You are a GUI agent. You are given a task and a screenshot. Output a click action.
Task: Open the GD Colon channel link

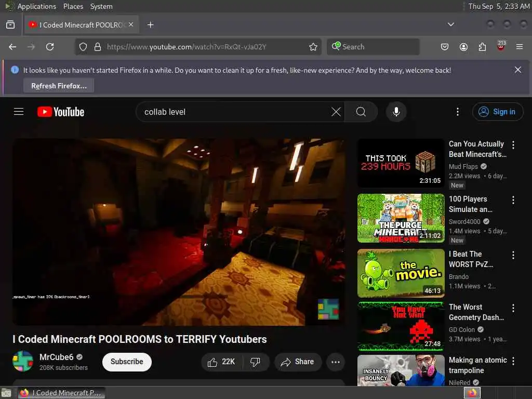462,329
